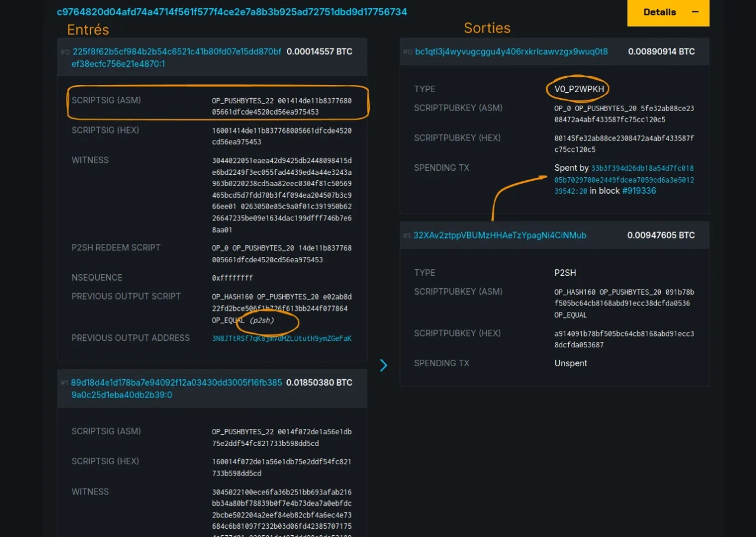Click the Sorties heading label
The width and height of the screenshot is (756, 537).
(487, 28)
